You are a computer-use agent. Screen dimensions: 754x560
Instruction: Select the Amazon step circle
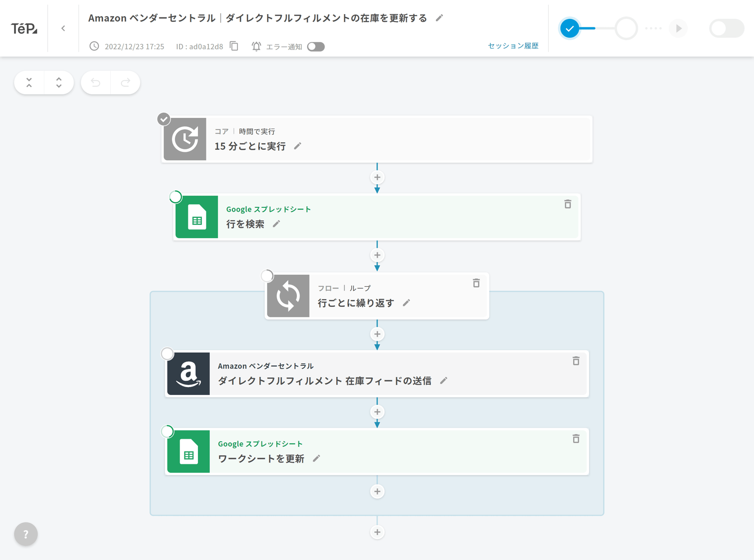[167, 354]
